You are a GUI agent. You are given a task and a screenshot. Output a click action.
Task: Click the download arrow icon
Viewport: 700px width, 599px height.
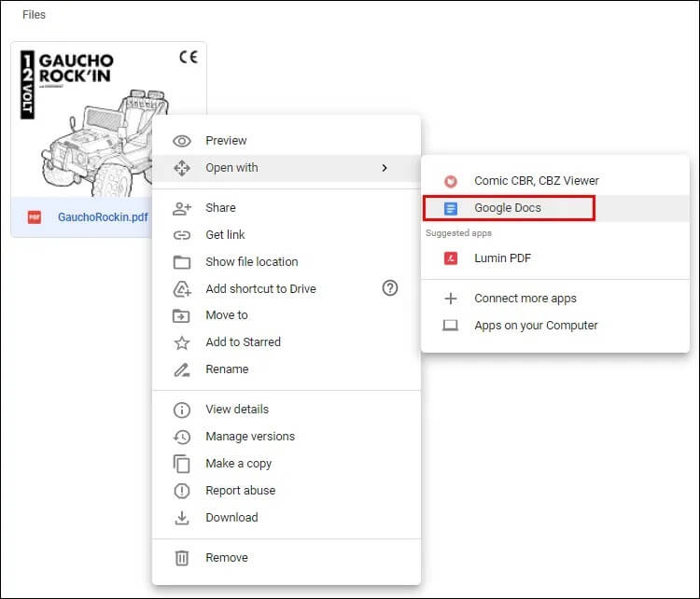[x=182, y=518]
